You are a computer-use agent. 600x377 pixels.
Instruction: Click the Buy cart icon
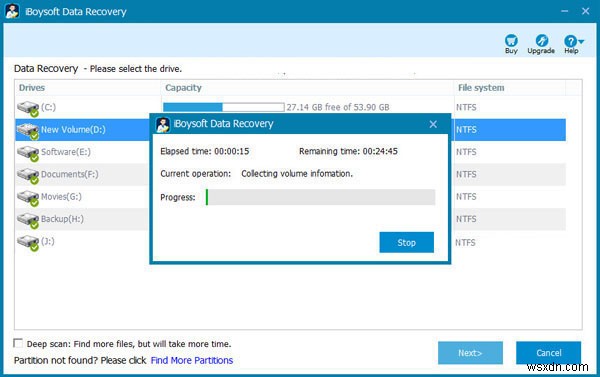(511, 41)
